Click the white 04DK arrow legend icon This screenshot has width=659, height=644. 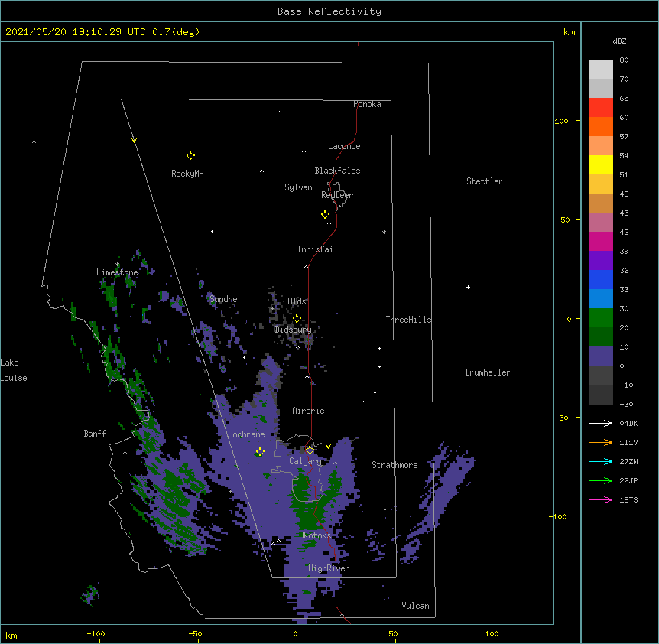pyautogui.click(x=601, y=423)
